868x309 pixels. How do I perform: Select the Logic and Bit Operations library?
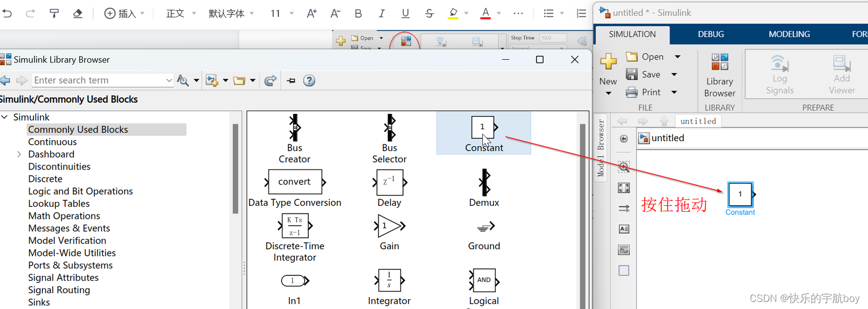coord(80,191)
